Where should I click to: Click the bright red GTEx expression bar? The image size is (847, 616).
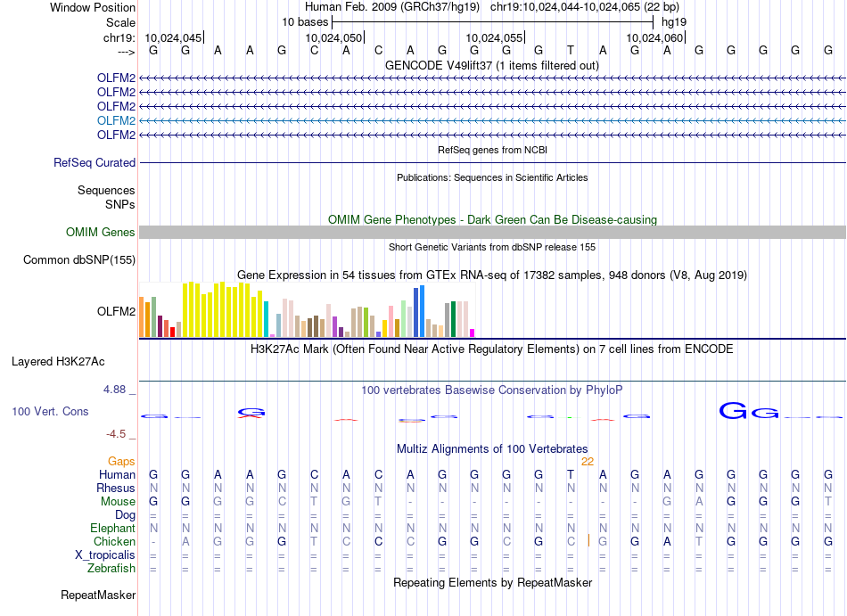173,332
